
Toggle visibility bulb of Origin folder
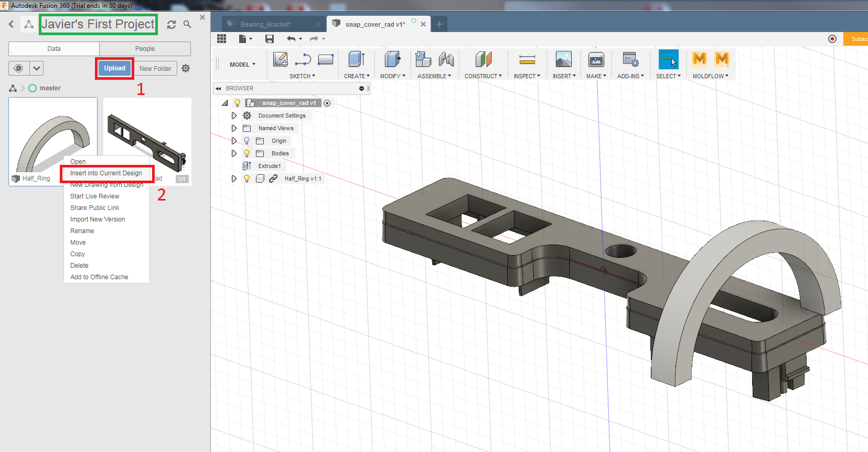(247, 141)
